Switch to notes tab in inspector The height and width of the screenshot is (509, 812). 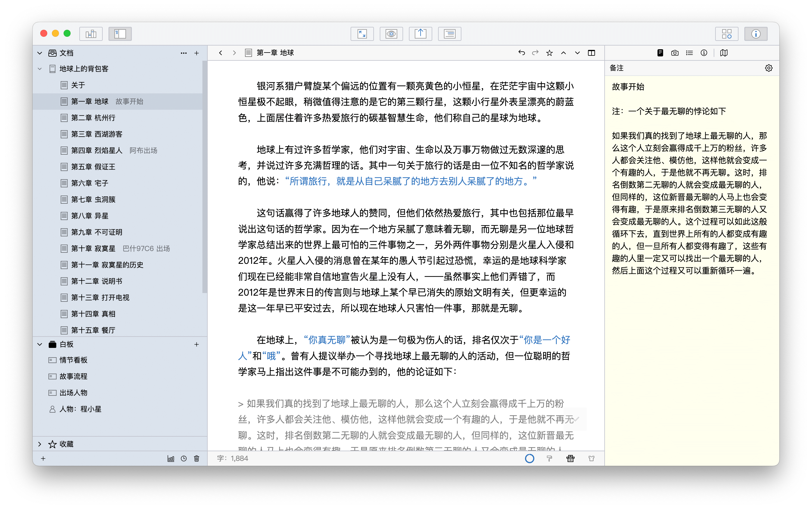coord(660,53)
